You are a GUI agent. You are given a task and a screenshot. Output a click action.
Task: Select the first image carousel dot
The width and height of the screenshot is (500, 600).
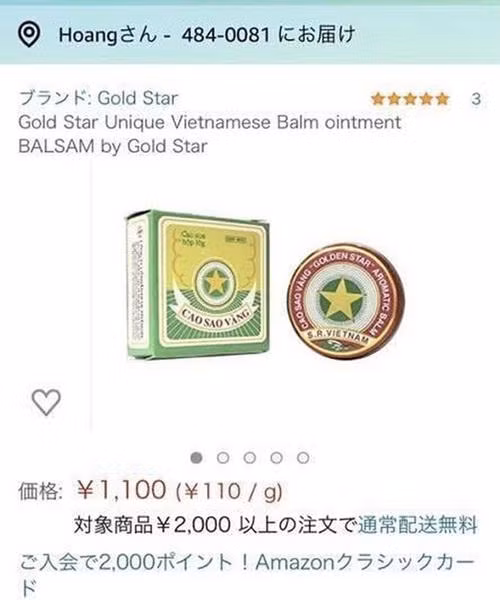(x=196, y=457)
